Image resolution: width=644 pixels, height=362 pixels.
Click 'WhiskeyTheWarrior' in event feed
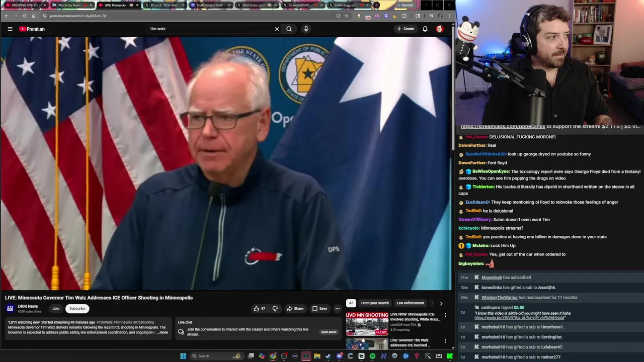500,298
